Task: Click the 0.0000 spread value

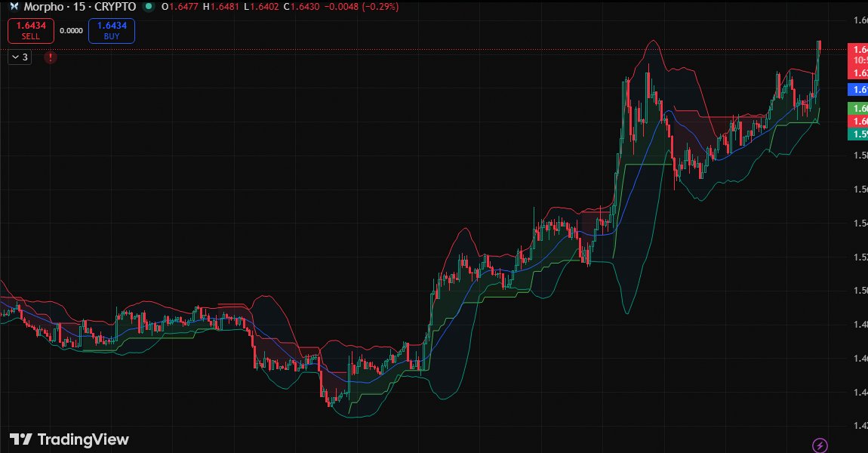Action: coord(71,31)
